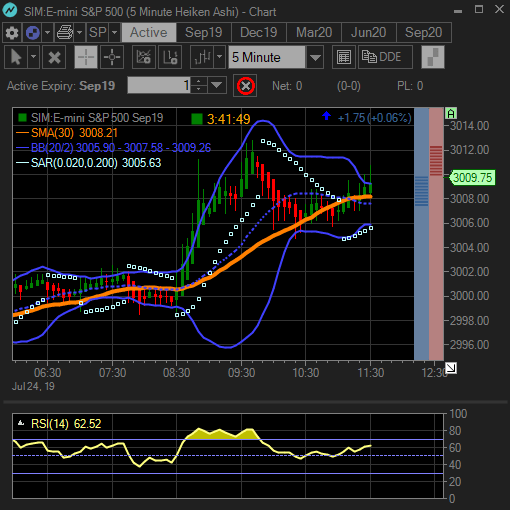Click the SMA(30) 3008.21 legend entry

click(67, 133)
